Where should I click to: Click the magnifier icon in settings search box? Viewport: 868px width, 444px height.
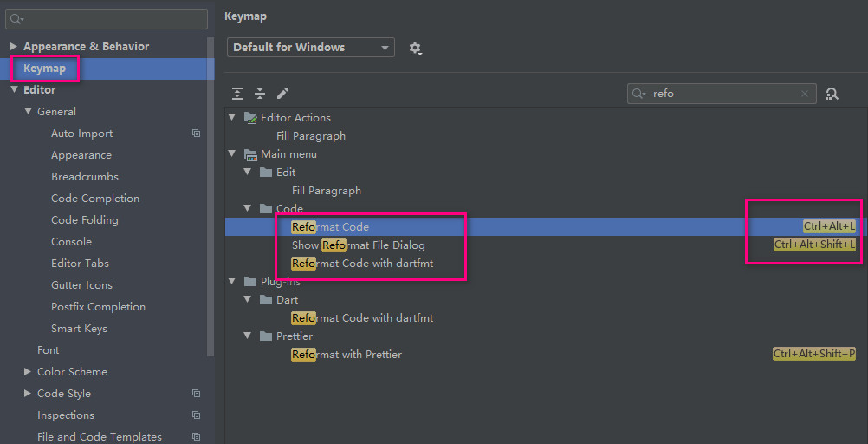pos(16,19)
